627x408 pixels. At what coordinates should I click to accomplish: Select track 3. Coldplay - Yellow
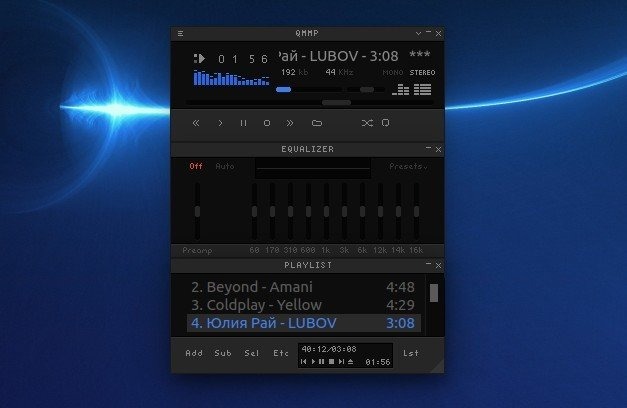[x=304, y=305]
